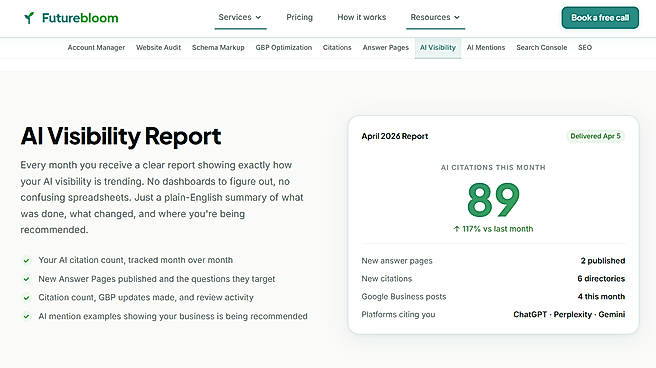Click the '4 this month' value
The height and width of the screenshot is (368, 656).
[601, 296]
